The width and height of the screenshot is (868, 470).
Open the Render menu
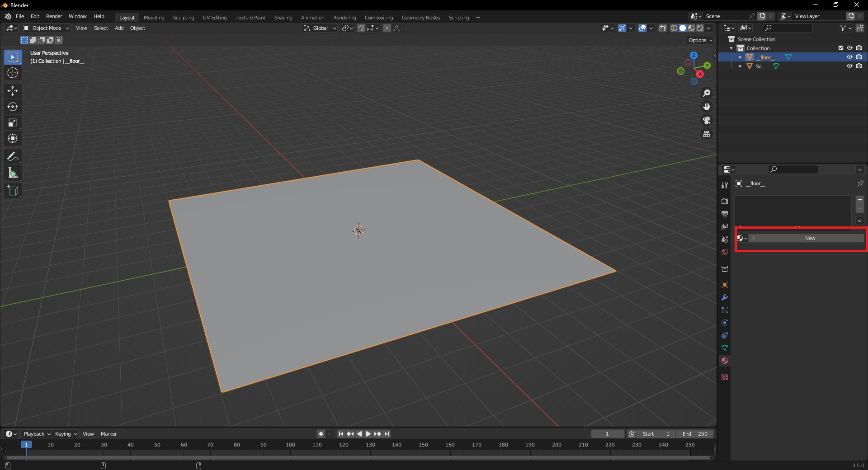point(54,16)
